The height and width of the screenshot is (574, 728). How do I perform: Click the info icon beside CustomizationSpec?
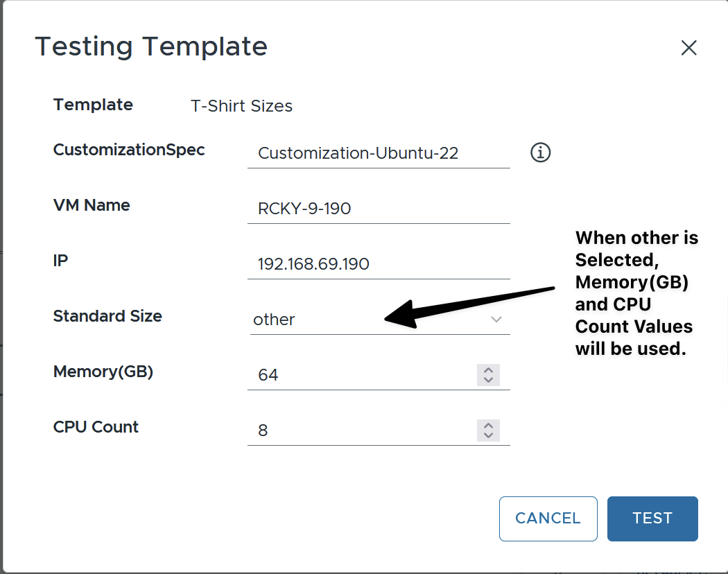click(x=540, y=153)
